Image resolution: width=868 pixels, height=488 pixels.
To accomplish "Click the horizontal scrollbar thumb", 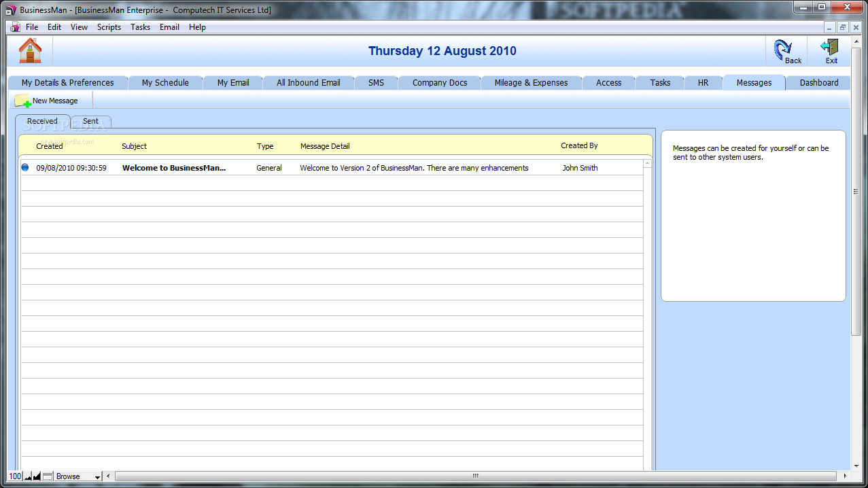I will point(476,476).
